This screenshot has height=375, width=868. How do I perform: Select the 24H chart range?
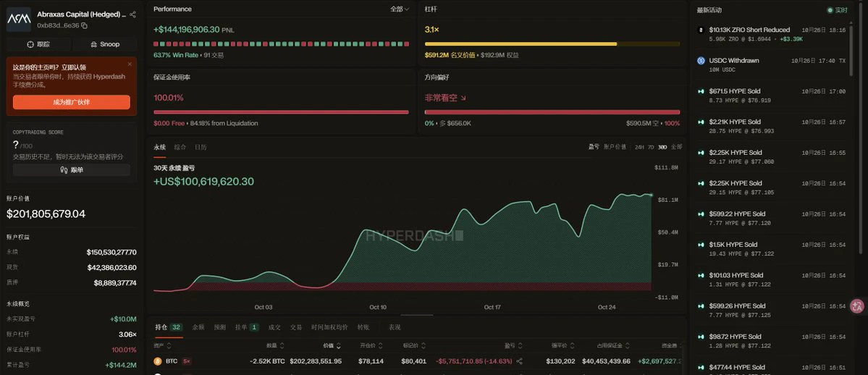pyautogui.click(x=639, y=147)
